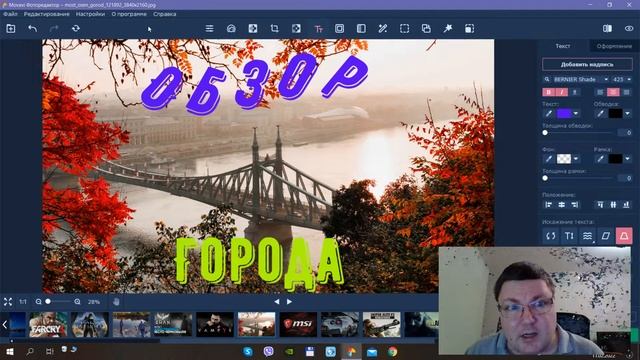Expand the Рамка frame color dropdown
Screen dimensions: 640x360
[628, 159]
